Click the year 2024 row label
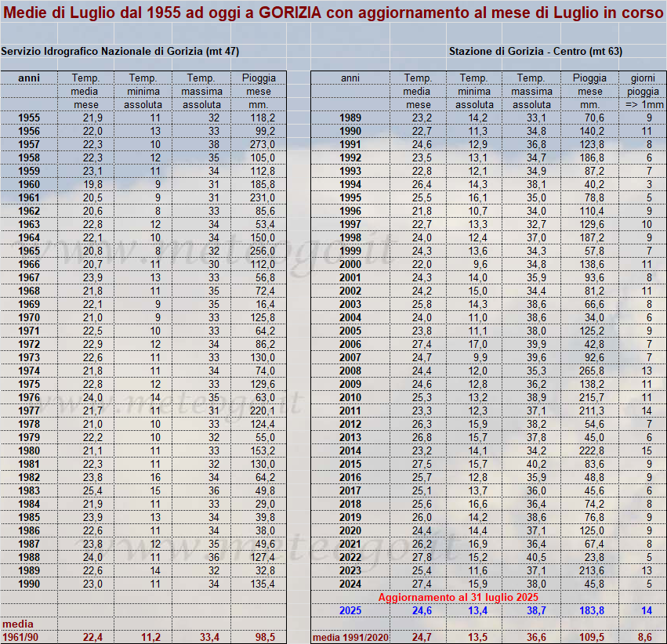The width and height of the screenshot is (667, 644). point(350,584)
